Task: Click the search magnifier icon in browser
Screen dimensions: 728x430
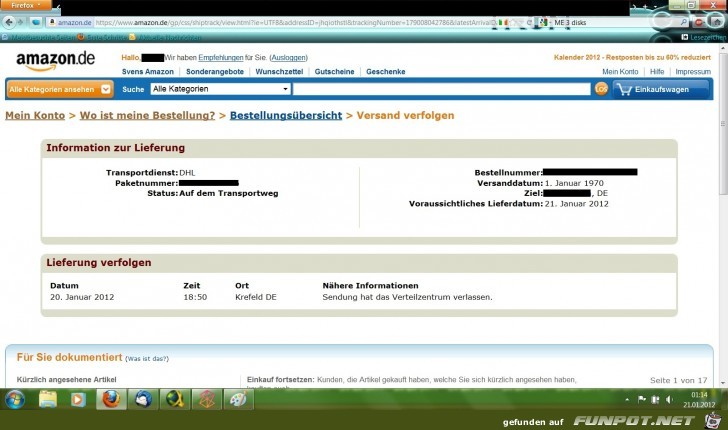Action: 683,22
